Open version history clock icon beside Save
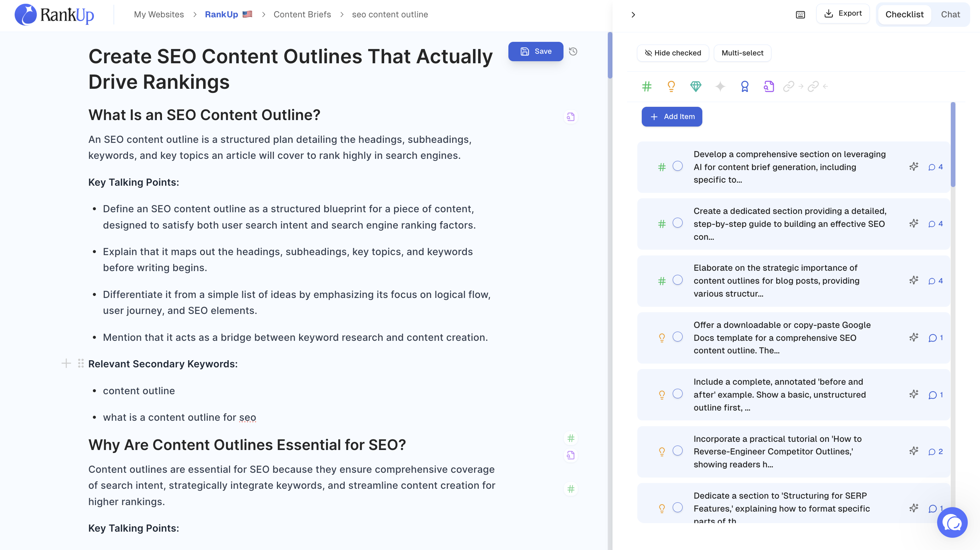The height and width of the screenshot is (550, 980). [573, 51]
